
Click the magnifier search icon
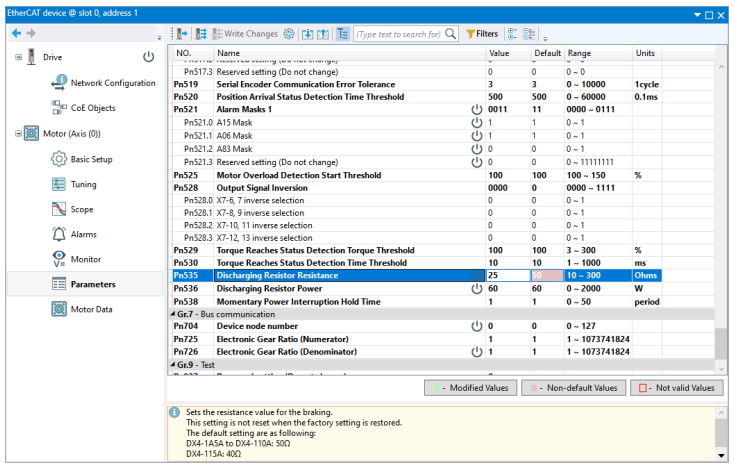coord(450,34)
